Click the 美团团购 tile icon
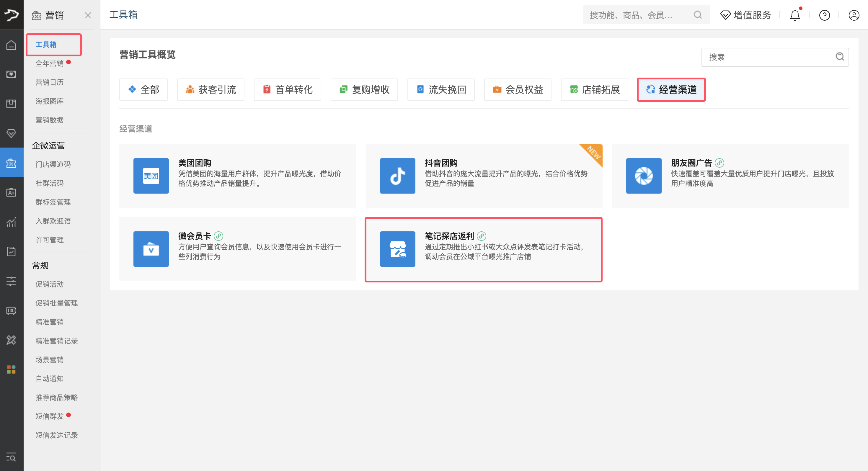The width and height of the screenshot is (868, 471). (151, 176)
